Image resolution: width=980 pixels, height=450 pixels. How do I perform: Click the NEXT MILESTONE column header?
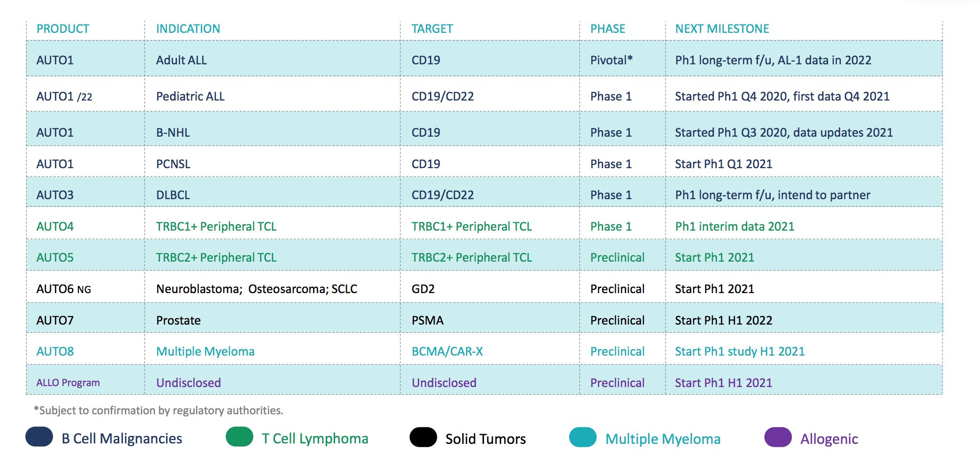click(x=722, y=29)
